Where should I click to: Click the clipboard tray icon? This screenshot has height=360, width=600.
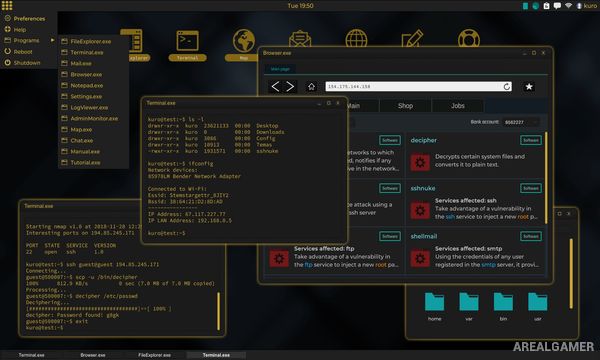point(546,6)
